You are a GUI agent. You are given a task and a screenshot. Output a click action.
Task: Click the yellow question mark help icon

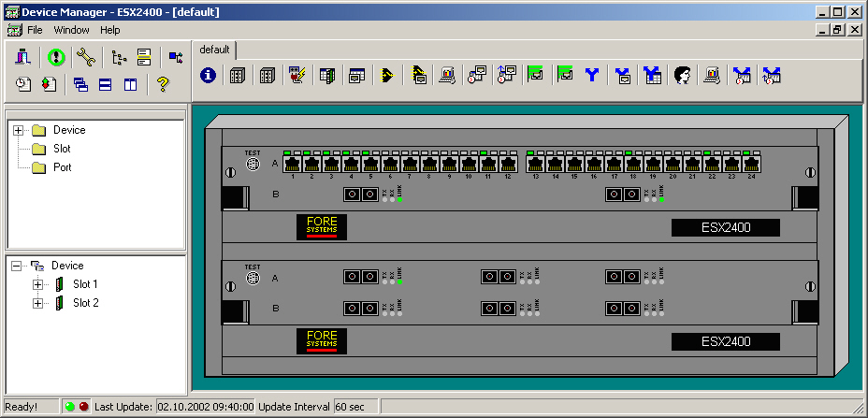(x=163, y=85)
